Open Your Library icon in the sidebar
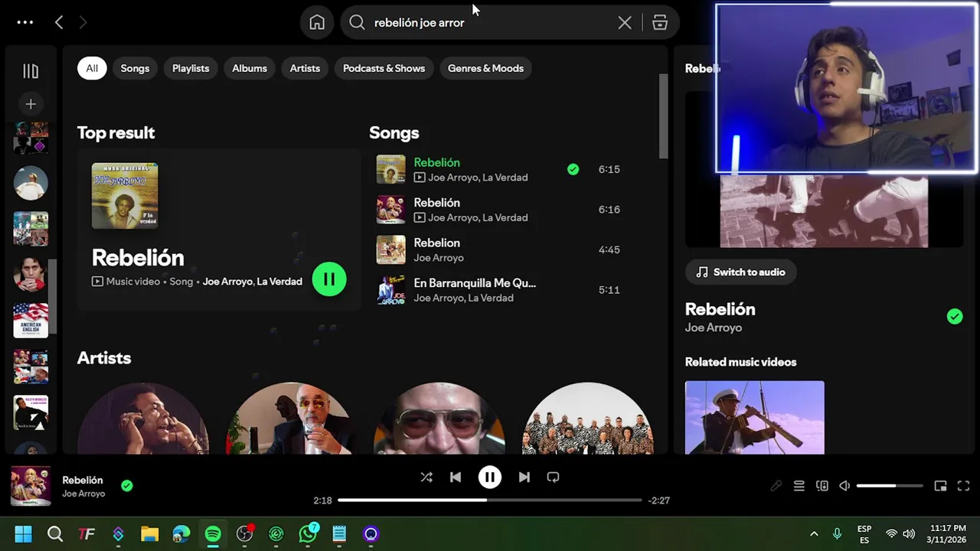Screen dimensions: 980x551 pyautogui.click(x=31, y=71)
